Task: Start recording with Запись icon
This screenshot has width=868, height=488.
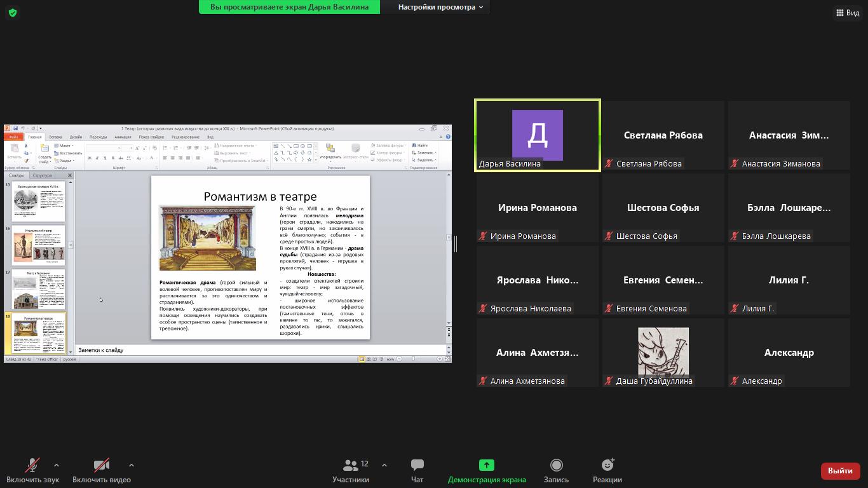Action: pos(556,466)
